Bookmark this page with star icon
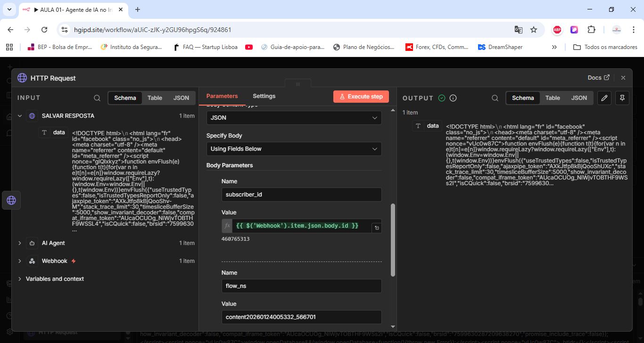Screen dimensions: 644x343 point(534,30)
